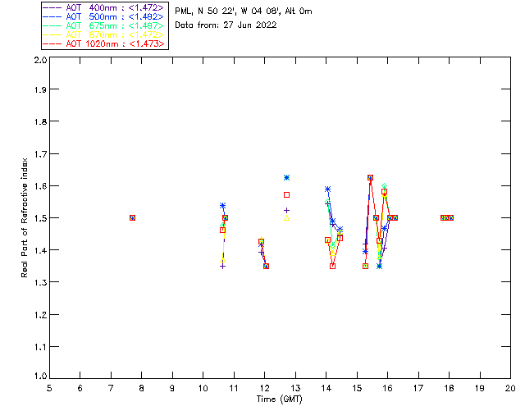Image resolution: width=525 pixels, height=420 pixels.
Task: Click the y-axis tick label '1.0'
Action: [40, 376]
